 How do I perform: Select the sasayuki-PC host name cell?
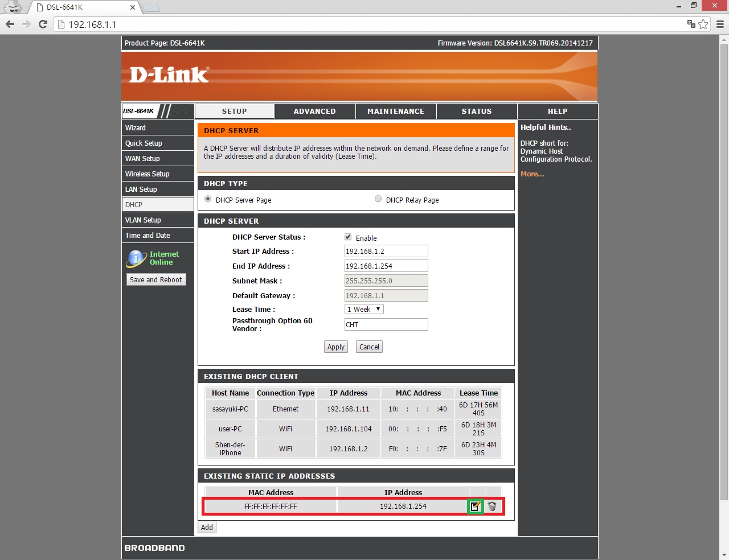coord(230,409)
